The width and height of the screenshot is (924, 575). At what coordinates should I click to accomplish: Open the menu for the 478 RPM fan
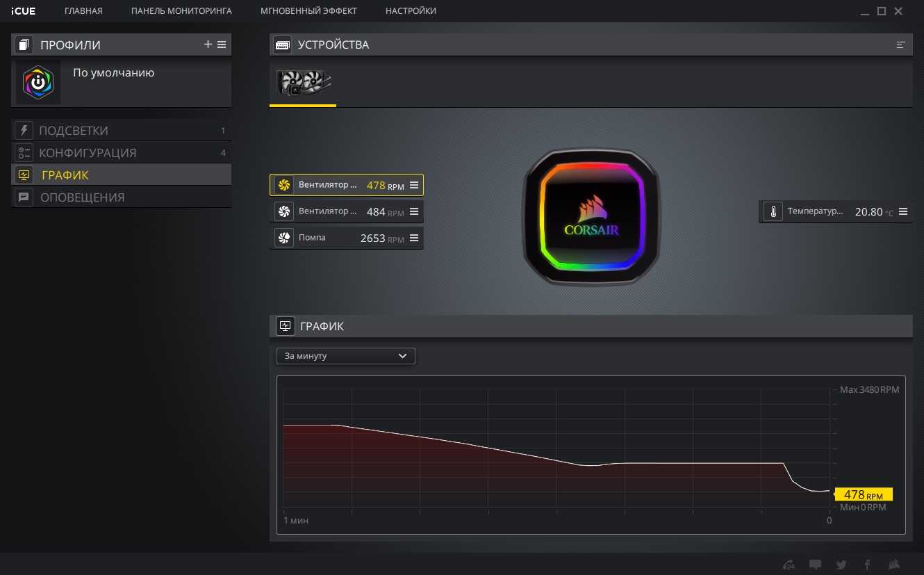tap(414, 185)
